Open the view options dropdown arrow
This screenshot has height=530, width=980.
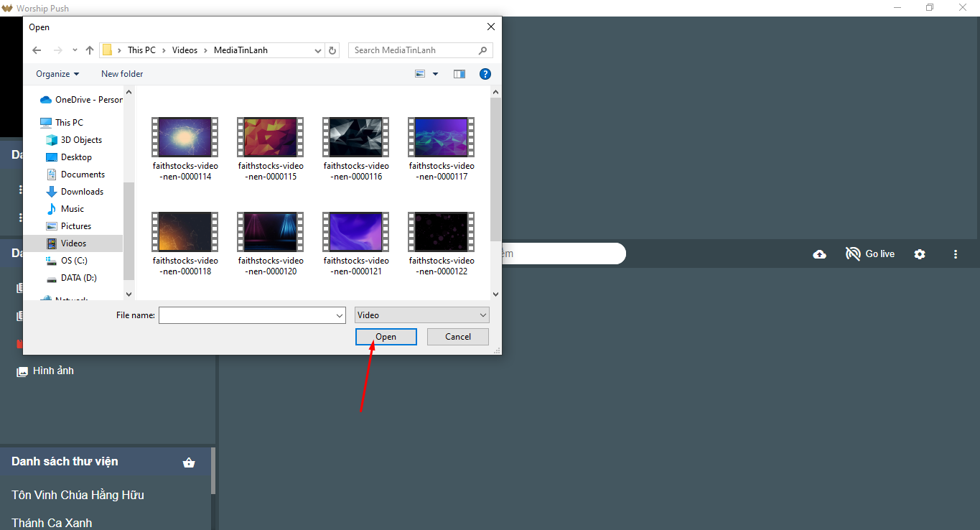pos(435,74)
